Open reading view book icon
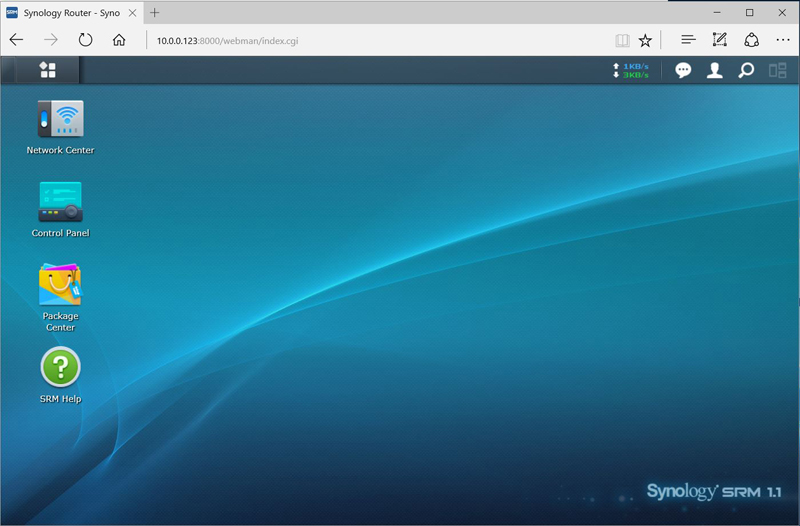800x526 pixels. pyautogui.click(x=622, y=40)
